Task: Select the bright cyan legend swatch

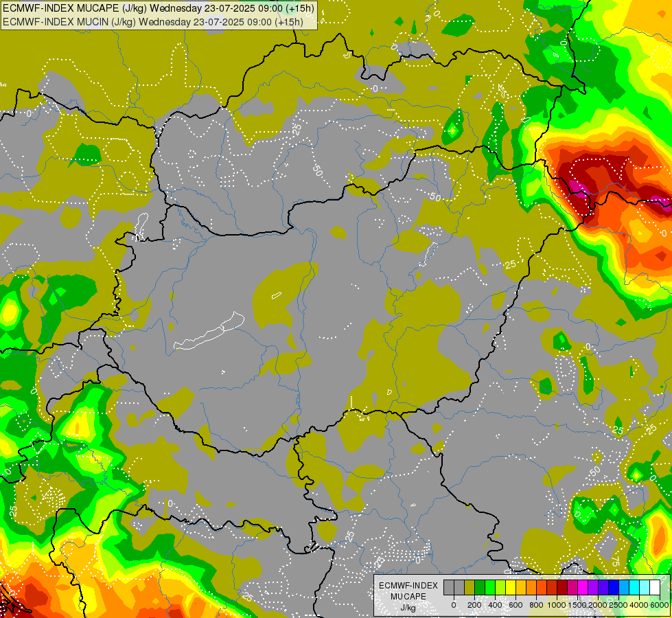Action: (635, 588)
